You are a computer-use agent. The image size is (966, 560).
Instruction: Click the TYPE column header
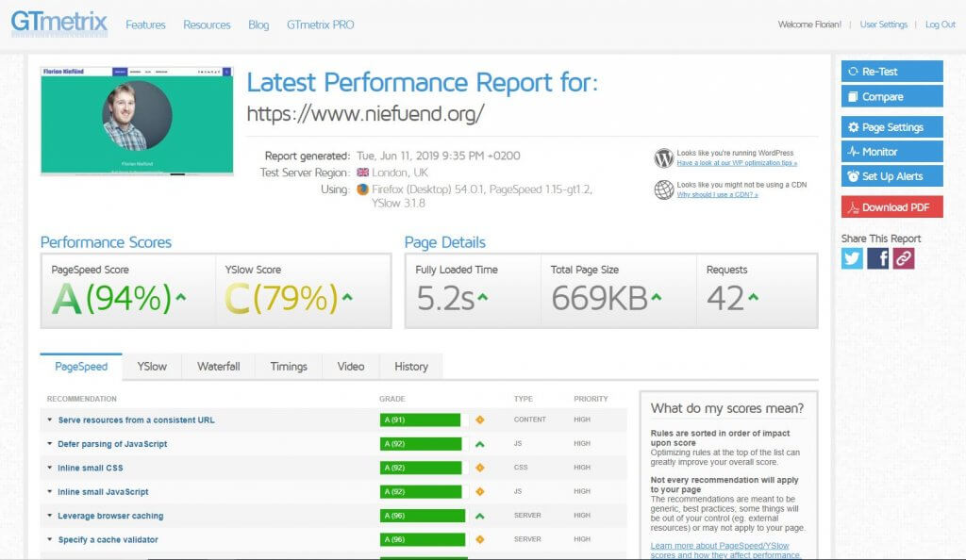click(523, 399)
